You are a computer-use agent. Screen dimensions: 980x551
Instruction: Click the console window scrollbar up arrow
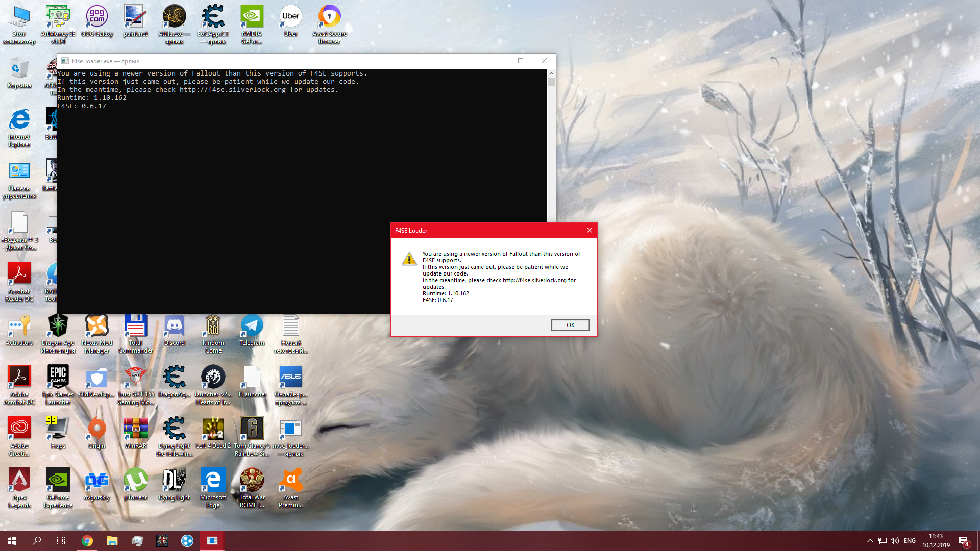pos(551,73)
